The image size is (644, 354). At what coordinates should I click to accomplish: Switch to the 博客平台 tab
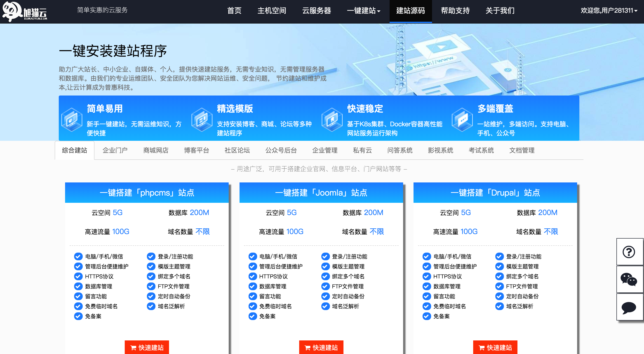[x=197, y=150]
